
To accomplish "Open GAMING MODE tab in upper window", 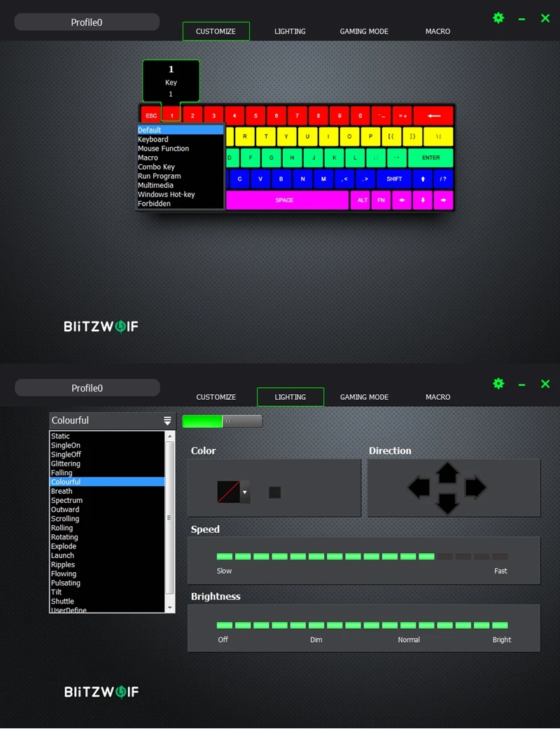I will (x=364, y=31).
